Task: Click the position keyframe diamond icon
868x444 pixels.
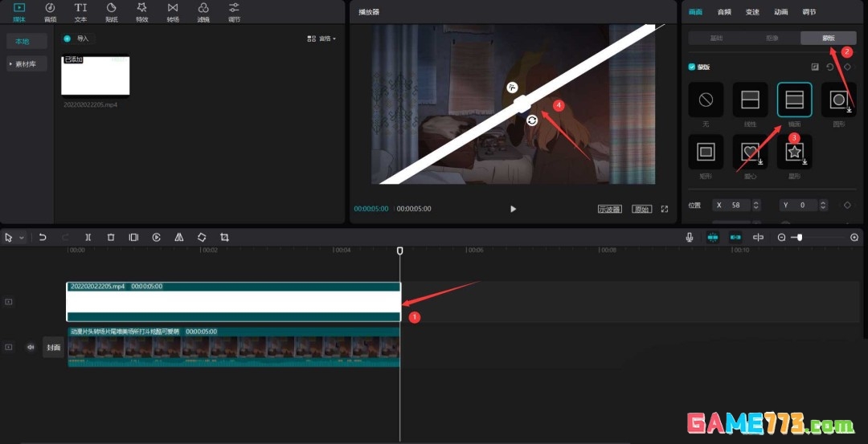Action: click(x=847, y=205)
